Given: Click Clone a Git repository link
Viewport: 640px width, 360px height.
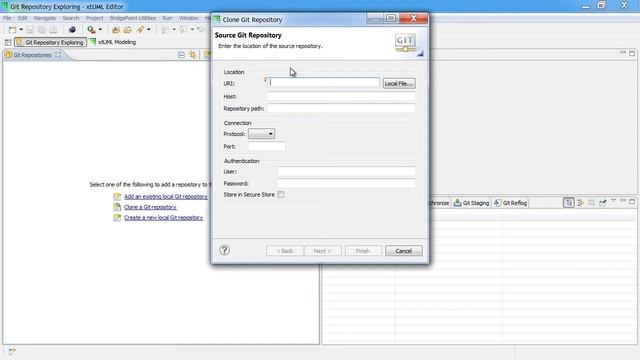Looking at the screenshot, I should click(x=150, y=207).
